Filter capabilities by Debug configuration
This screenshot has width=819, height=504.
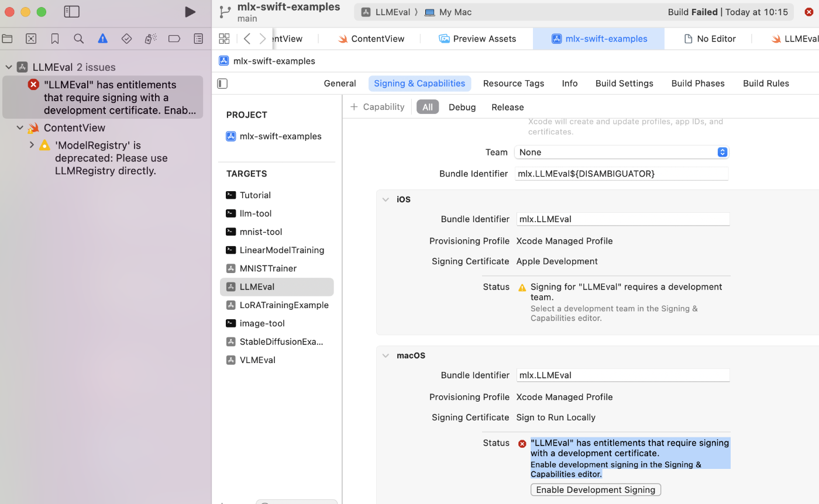point(462,107)
